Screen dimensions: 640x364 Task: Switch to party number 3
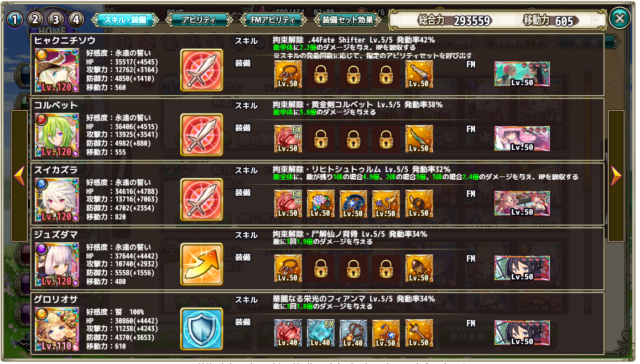tap(56, 19)
